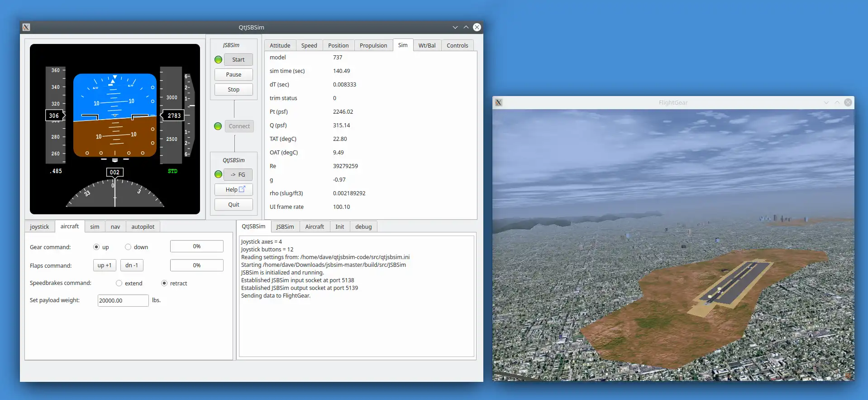The height and width of the screenshot is (400, 868).
Task: Switch to the Speed tab
Action: point(309,45)
